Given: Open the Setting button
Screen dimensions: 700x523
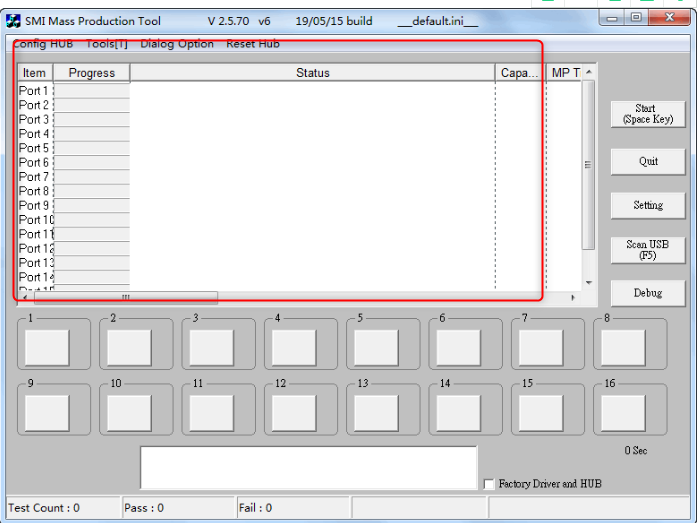Looking at the screenshot, I should click(x=648, y=205).
